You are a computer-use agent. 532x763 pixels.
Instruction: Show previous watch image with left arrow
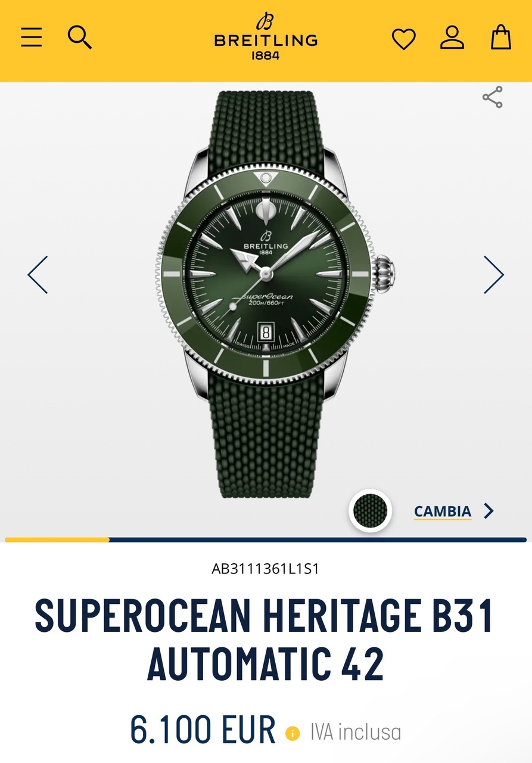(38, 274)
